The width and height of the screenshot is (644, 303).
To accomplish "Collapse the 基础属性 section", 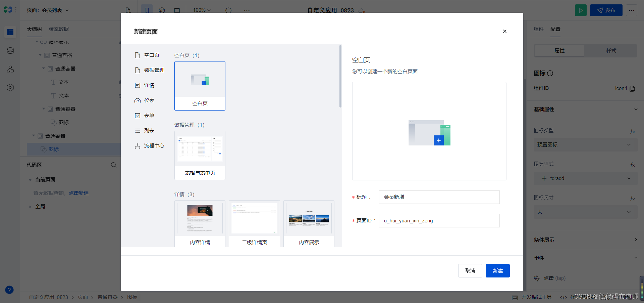I will click(x=636, y=110).
